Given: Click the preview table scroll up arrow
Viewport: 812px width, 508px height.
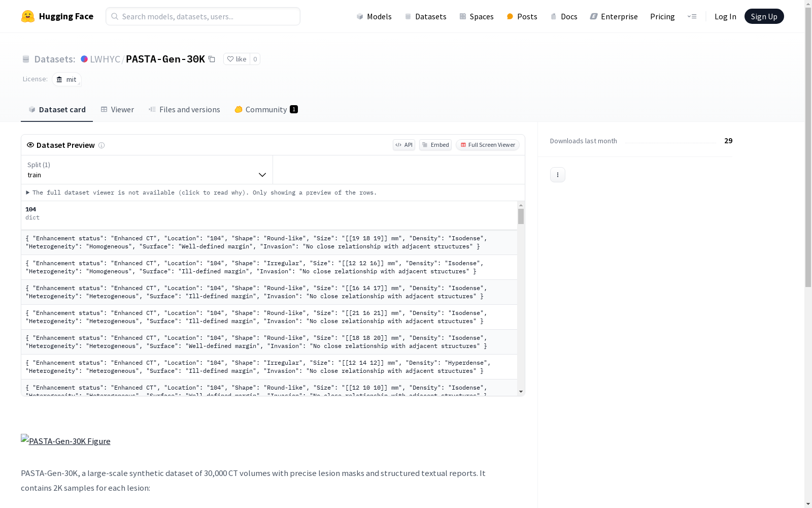Looking at the screenshot, I should pyautogui.click(x=521, y=205).
